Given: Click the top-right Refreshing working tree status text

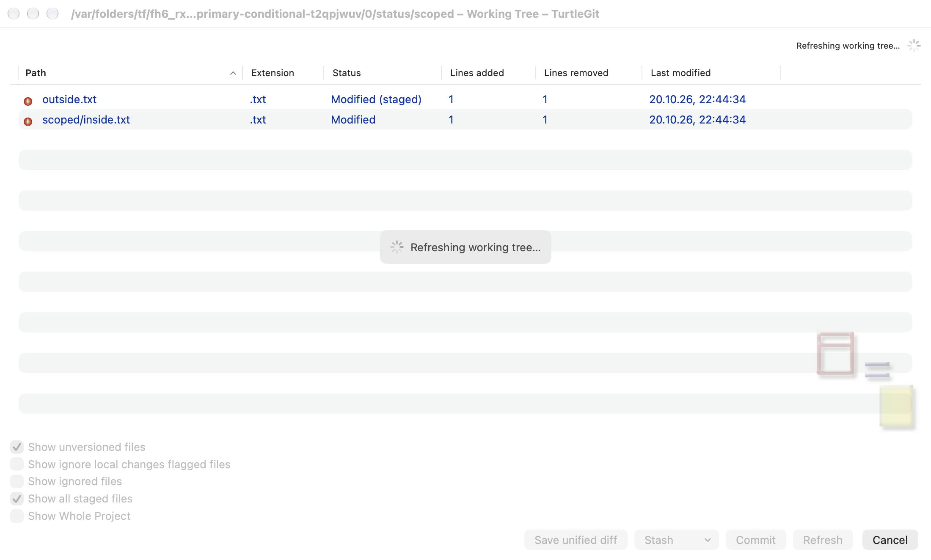Looking at the screenshot, I should point(848,46).
